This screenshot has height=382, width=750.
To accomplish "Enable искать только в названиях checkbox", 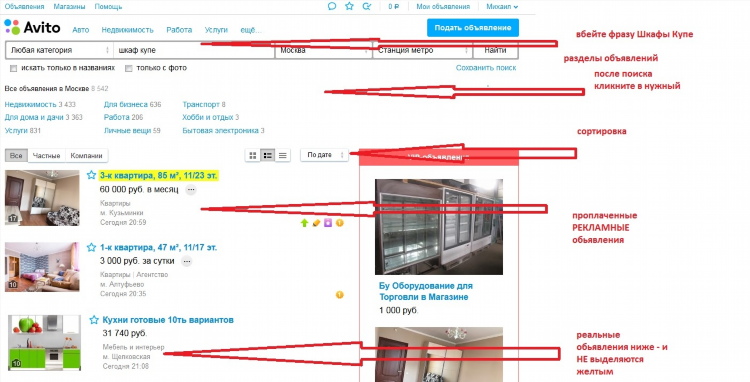I will tap(13, 68).
